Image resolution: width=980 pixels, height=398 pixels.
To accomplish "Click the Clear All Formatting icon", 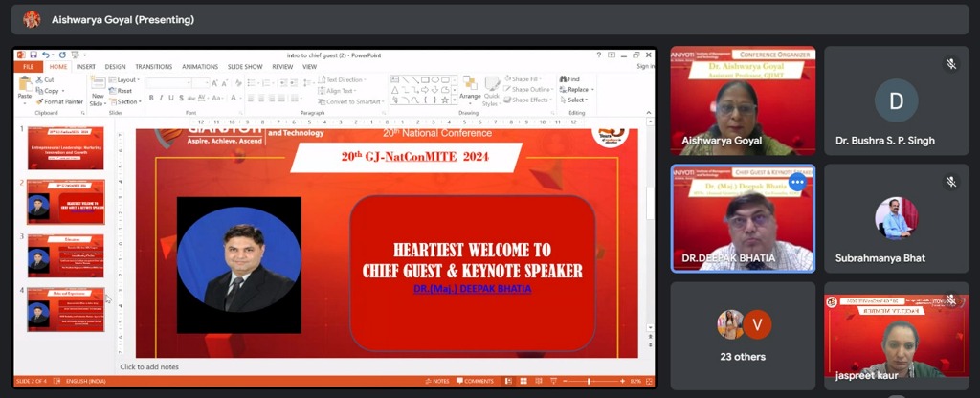I will (x=238, y=83).
